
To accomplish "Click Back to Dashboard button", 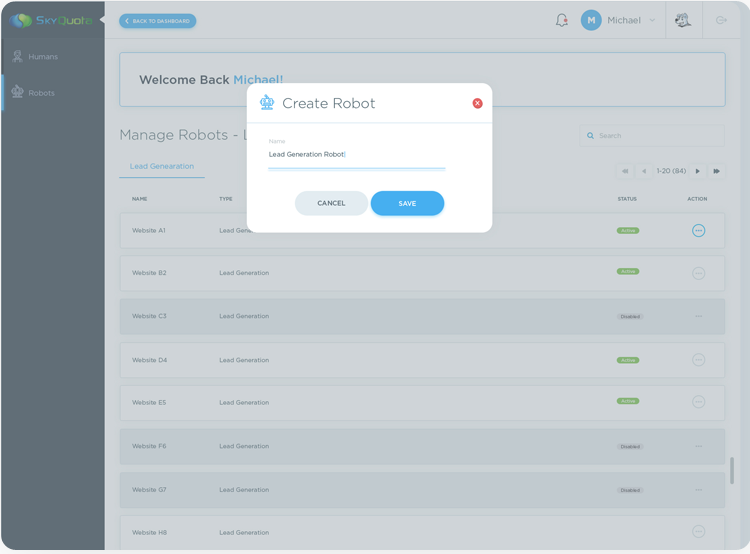I will click(x=158, y=21).
